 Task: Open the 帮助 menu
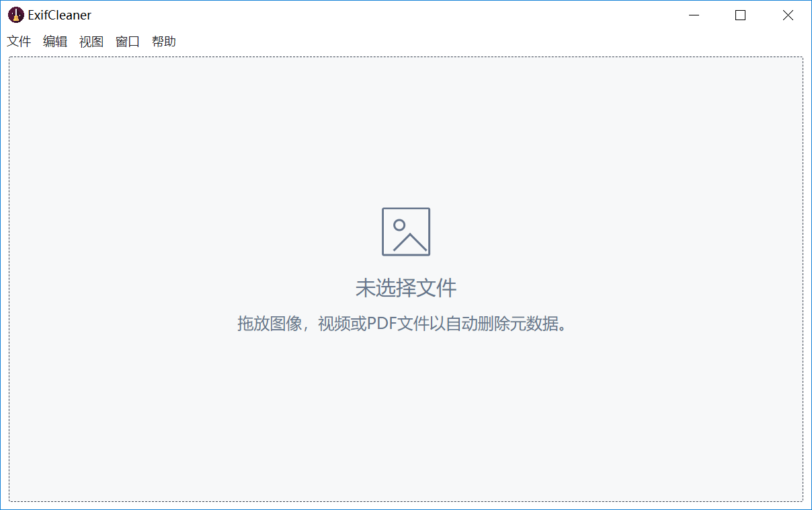click(x=164, y=42)
